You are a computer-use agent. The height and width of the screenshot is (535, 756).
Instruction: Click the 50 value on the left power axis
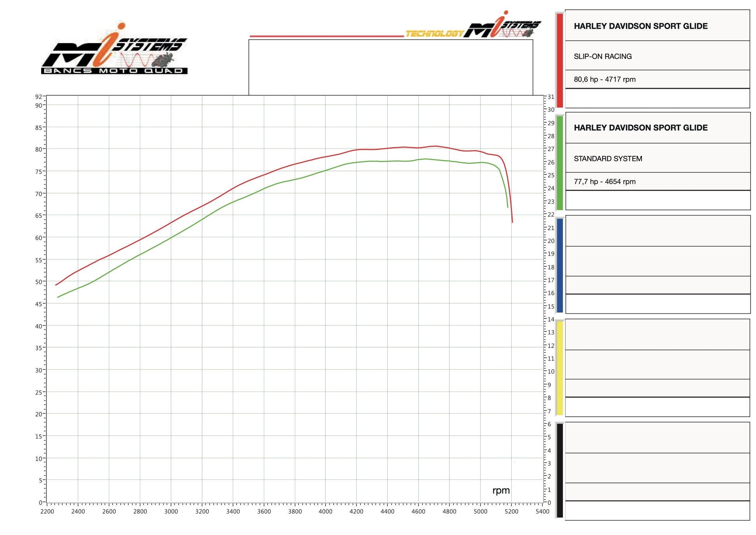pyautogui.click(x=38, y=282)
